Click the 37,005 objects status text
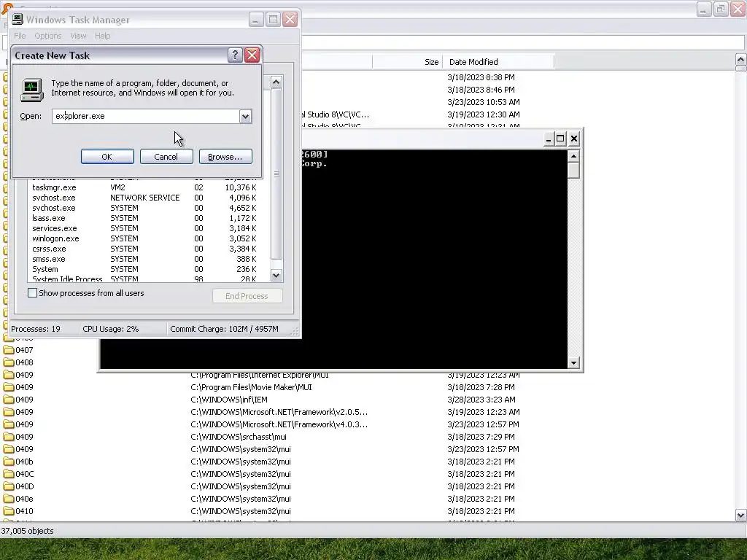This screenshot has height=560, width=747. 27,531
